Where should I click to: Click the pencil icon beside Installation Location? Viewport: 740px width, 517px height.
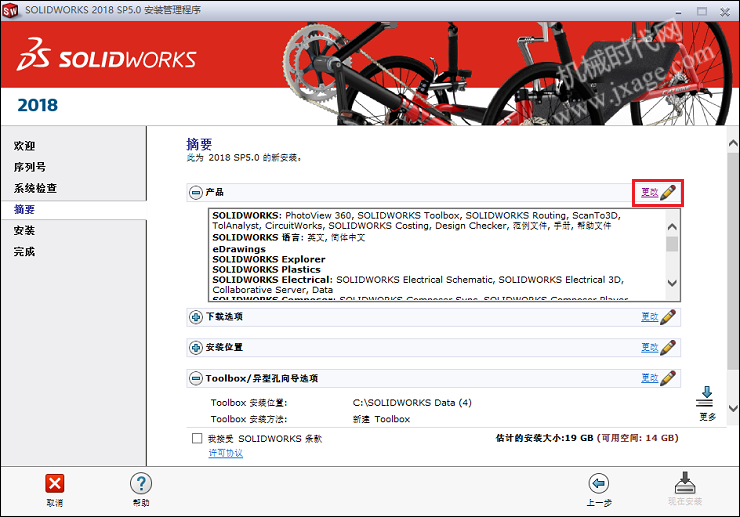[668, 347]
